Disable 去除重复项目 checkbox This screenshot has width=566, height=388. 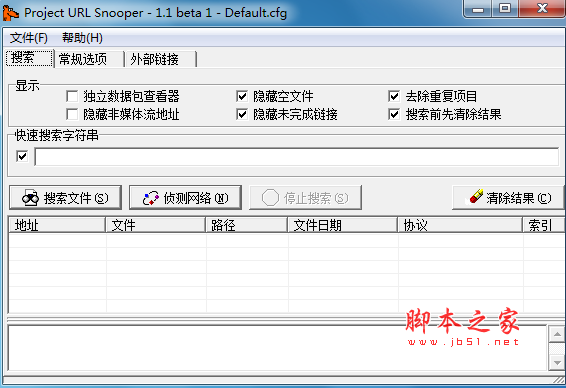tap(394, 96)
